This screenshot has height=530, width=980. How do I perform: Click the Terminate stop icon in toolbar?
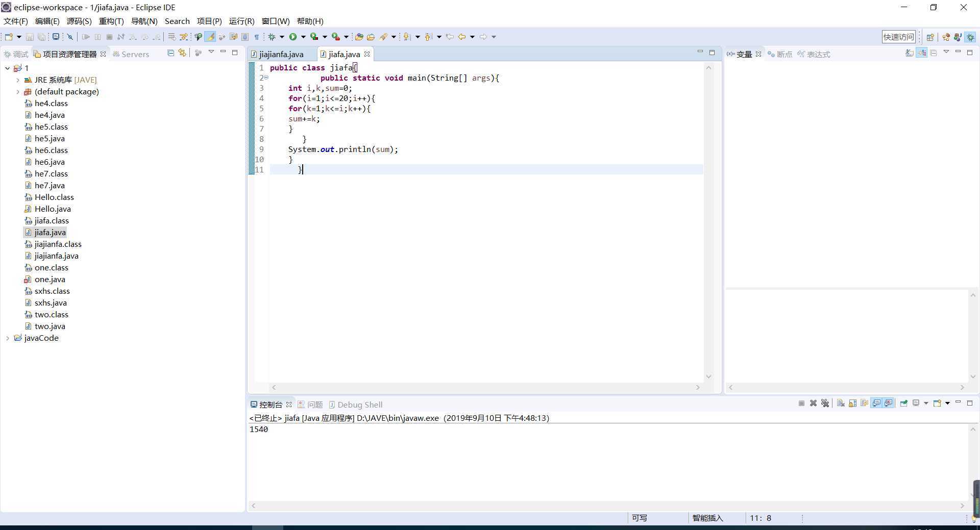(109, 37)
